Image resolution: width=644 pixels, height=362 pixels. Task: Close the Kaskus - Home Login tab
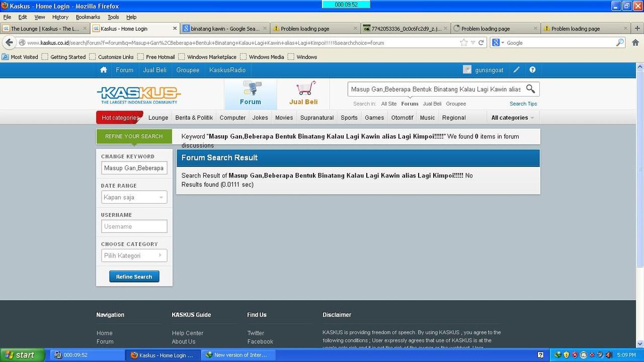click(175, 29)
